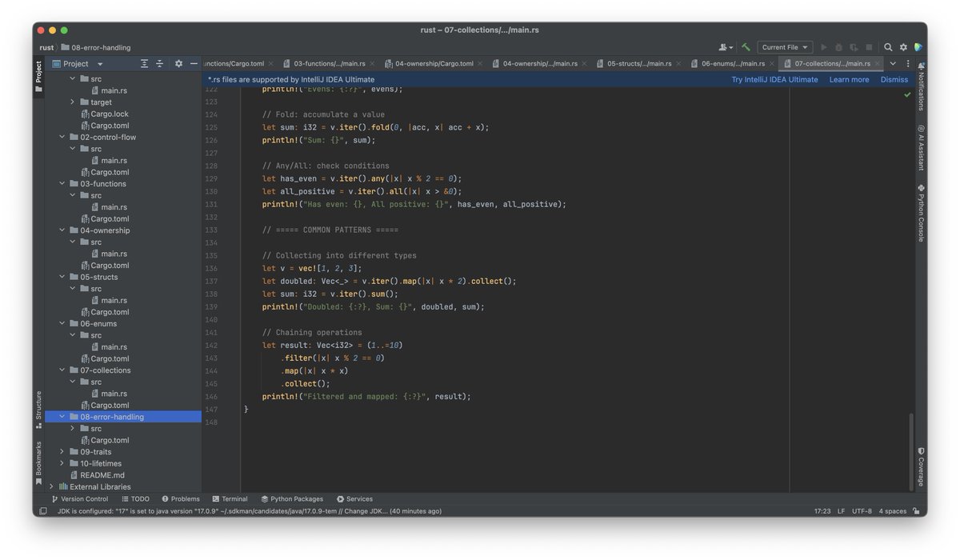Open the Notifications side tool window
The width and height of the screenshot is (960, 560).
[x=920, y=86]
